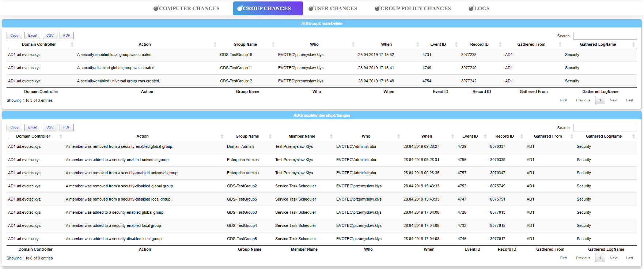The width and height of the screenshot is (644, 269).
Task: Sort ADGroupCreateDelete by Group Name sort icon
Action: pos(273,44)
